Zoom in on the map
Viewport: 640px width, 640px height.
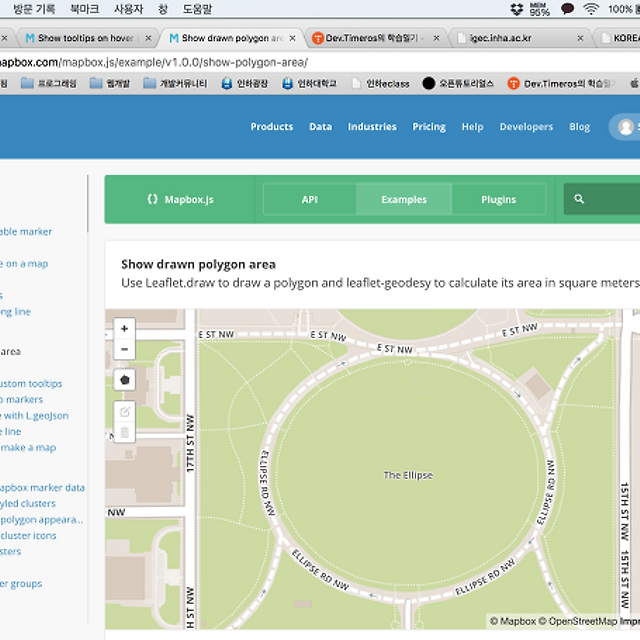pyautogui.click(x=124, y=328)
